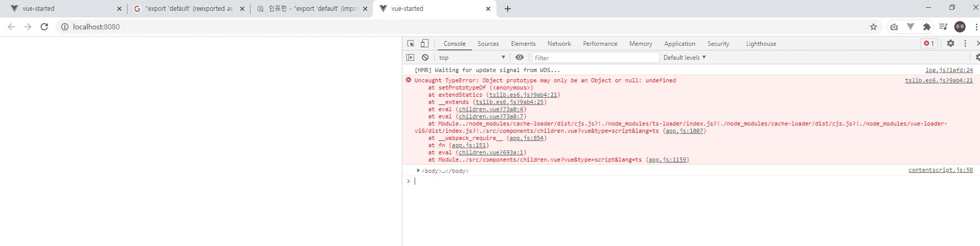This screenshot has width=980, height=246.
Task: Open the Performance panel tab
Action: 600,44
